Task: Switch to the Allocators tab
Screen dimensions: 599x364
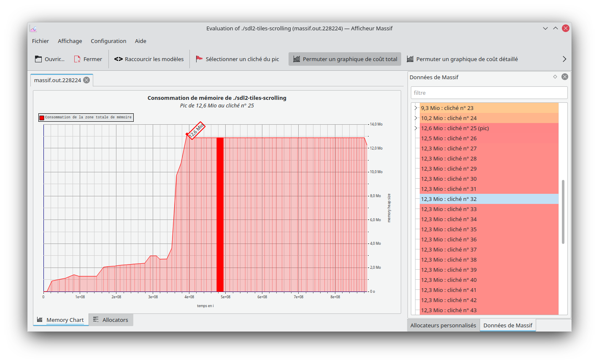Action: (111, 320)
